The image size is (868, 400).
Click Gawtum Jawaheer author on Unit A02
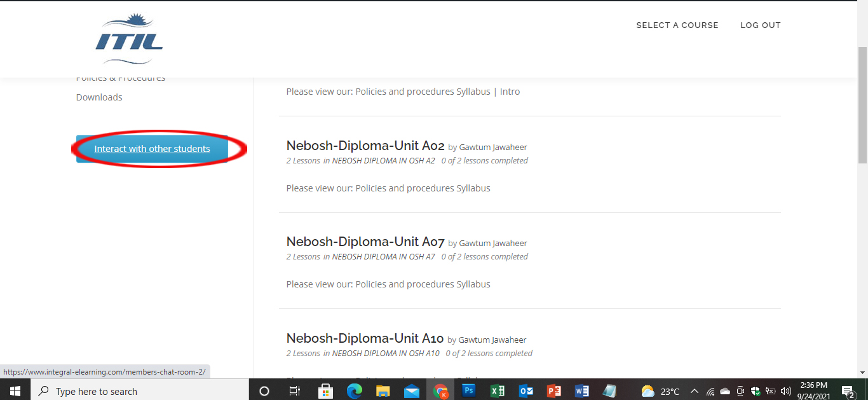[x=493, y=148]
